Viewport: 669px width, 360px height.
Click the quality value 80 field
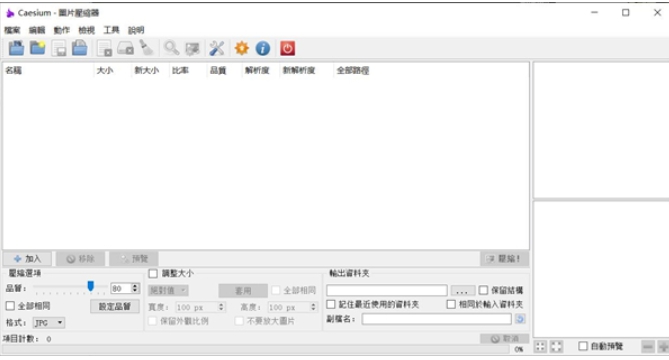click(121, 288)
